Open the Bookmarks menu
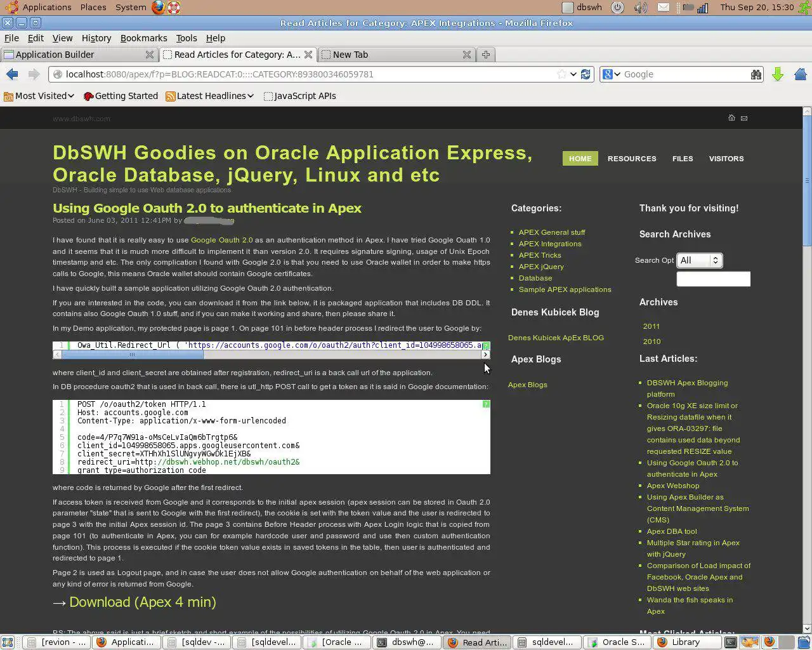Viewport: 812px width, 650px height. pyautogui.click(x=144, y=38)
